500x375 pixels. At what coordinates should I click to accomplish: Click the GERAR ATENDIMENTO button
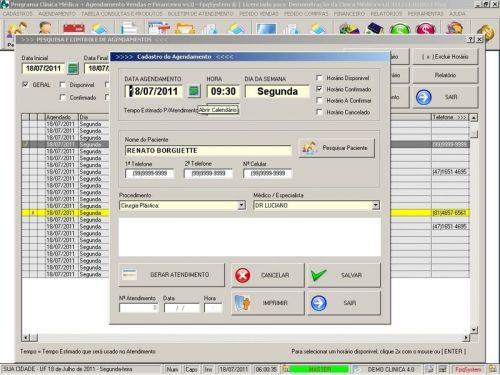[x=172, y=275]
